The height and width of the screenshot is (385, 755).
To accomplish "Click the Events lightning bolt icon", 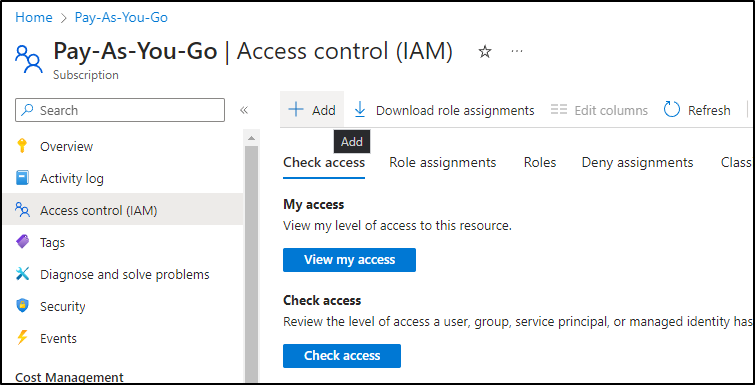I will 22,338.
